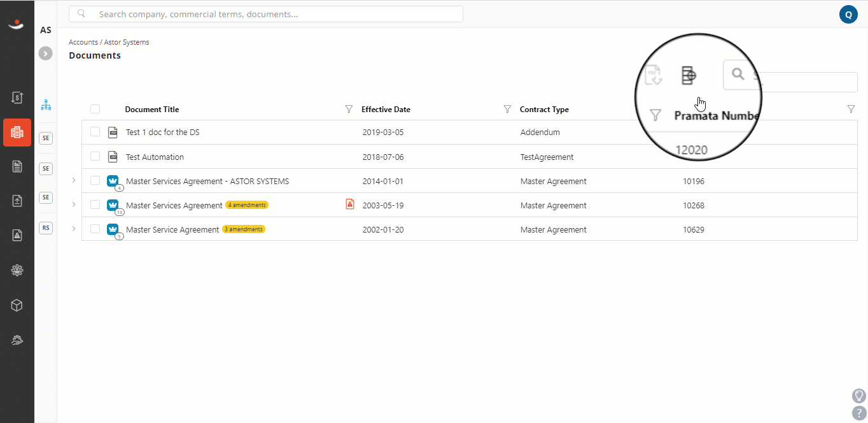Check the box for agreement with 4 amendments
This screenshot has height=423, width=868.
click(x=95, y=204)
